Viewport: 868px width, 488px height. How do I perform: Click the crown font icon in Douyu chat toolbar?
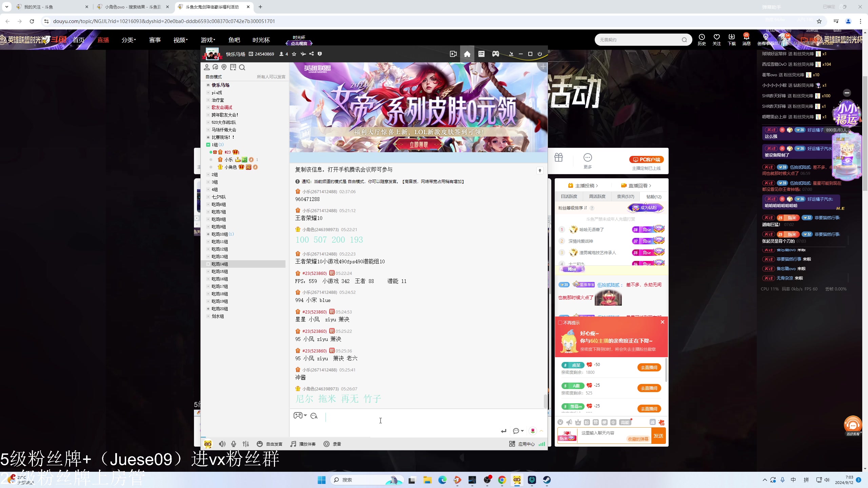578,422
